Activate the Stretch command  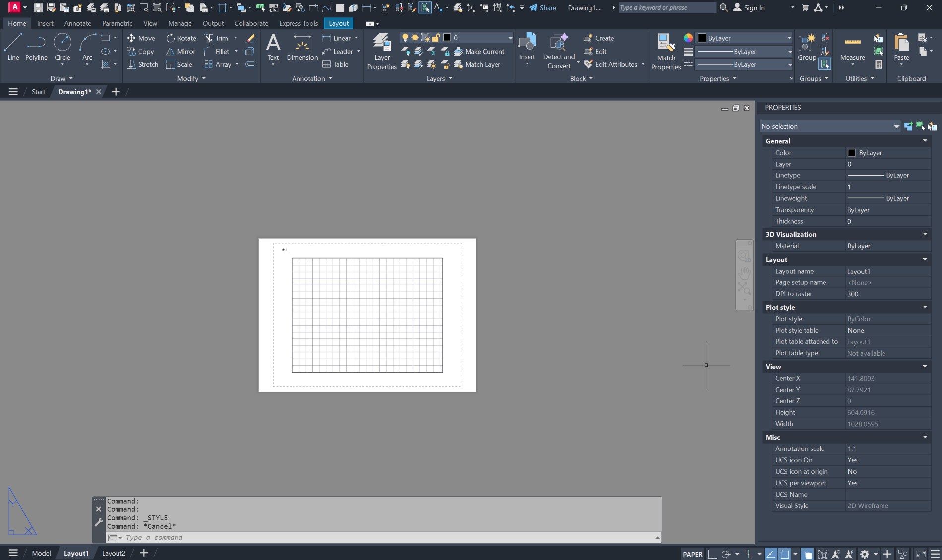(x=142, y=64)
